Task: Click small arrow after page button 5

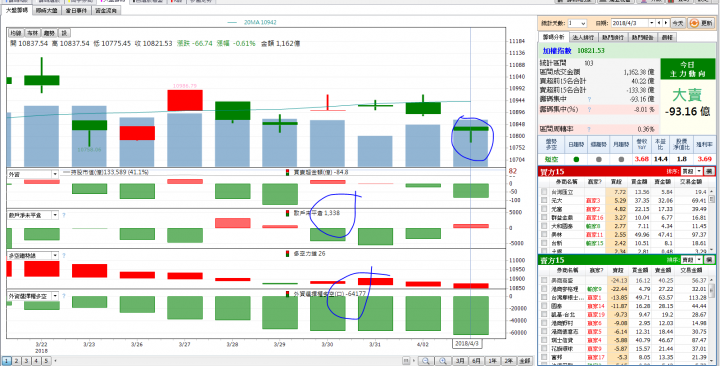Action: pos(56,361)
